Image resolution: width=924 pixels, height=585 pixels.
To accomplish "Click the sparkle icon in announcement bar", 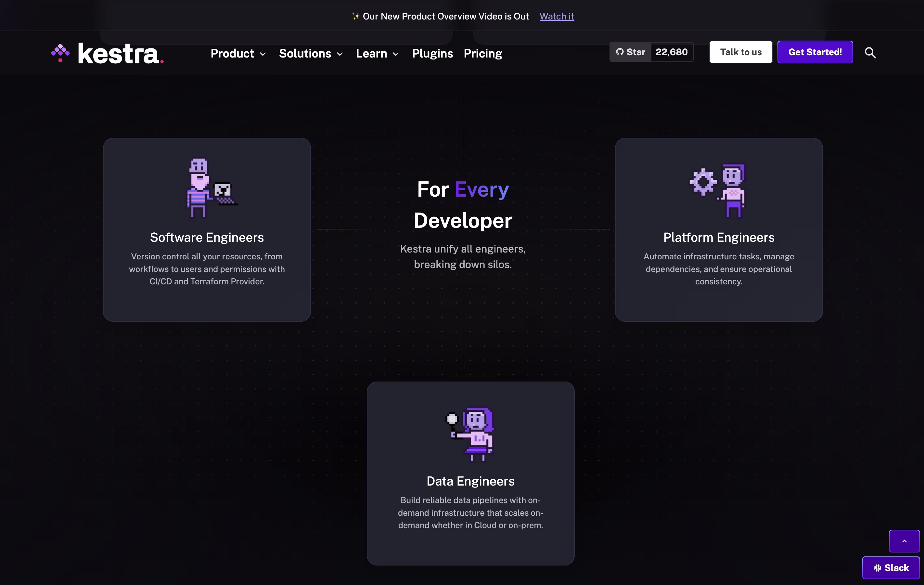I will (x=356, y=16).
